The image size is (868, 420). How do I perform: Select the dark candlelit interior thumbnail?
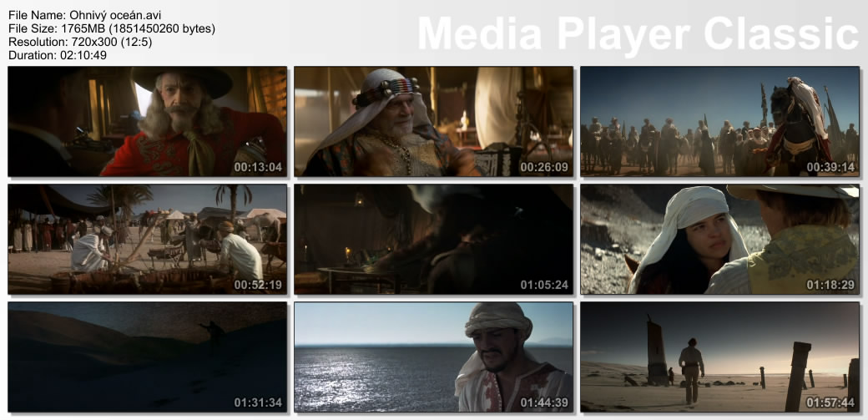pos(433,239)
